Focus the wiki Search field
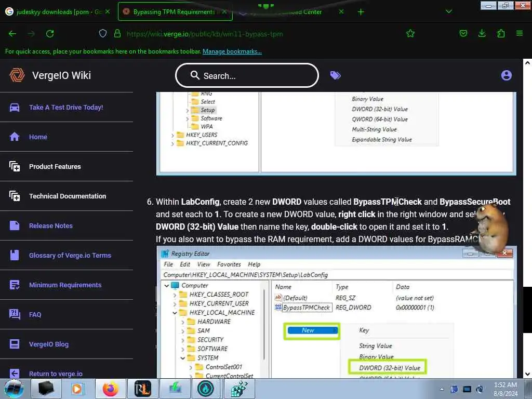The height and width of the screenshot is (399, 532). (247, 75)
